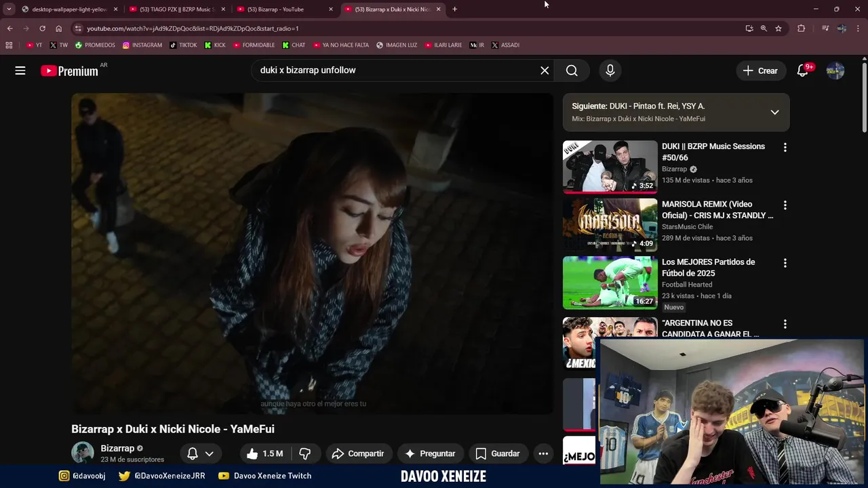
Task: Open options for DUKI BZRP Music Sessions video
Action: (785, 147)
